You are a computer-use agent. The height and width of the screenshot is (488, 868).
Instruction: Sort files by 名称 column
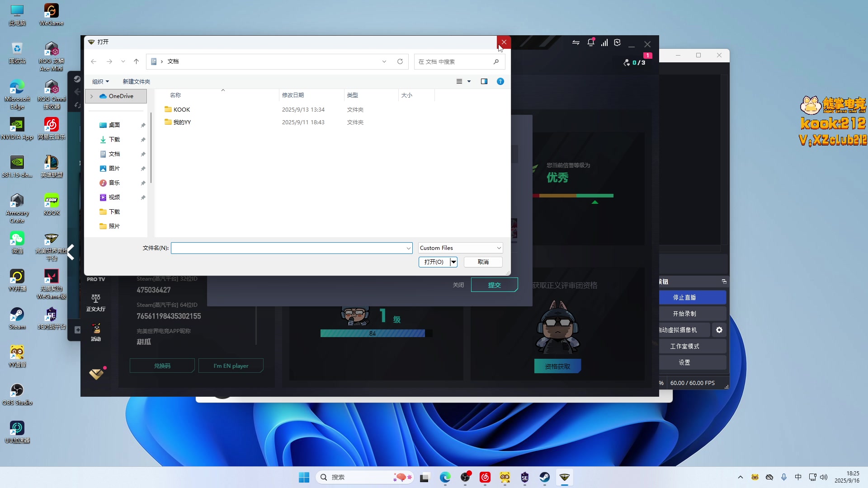point(175,95)
